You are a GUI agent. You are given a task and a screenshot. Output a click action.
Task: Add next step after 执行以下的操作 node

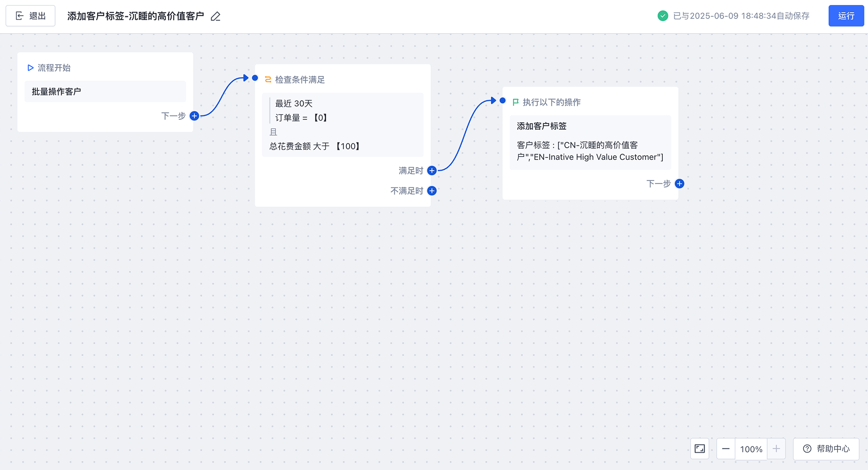pos(680,183)
